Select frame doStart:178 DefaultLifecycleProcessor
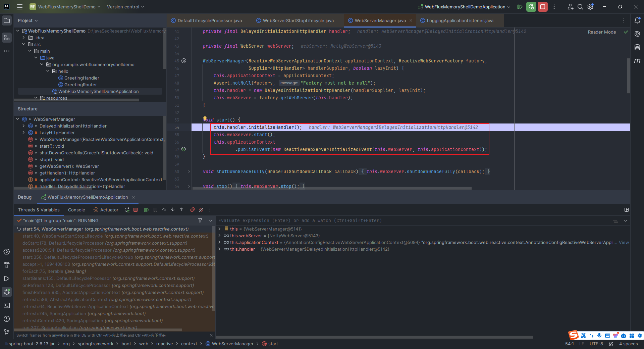644x349 pixels. point(105,243)
